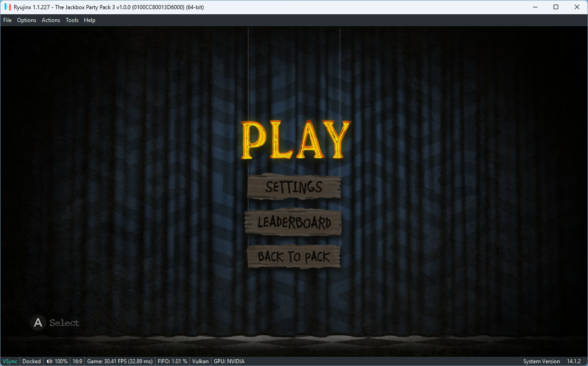Screen dimensions: 588x366
Task: Click the Vulkan backend indicator
Action: 200,361
